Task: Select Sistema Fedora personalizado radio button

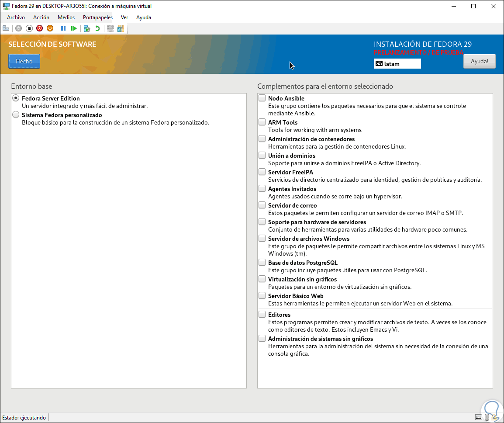Action: pyautogui.click(x=16, y=115)
